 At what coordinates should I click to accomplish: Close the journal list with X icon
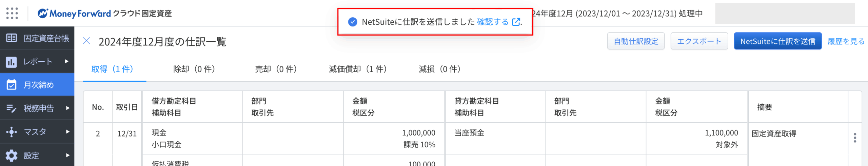[x=86, y=41]
